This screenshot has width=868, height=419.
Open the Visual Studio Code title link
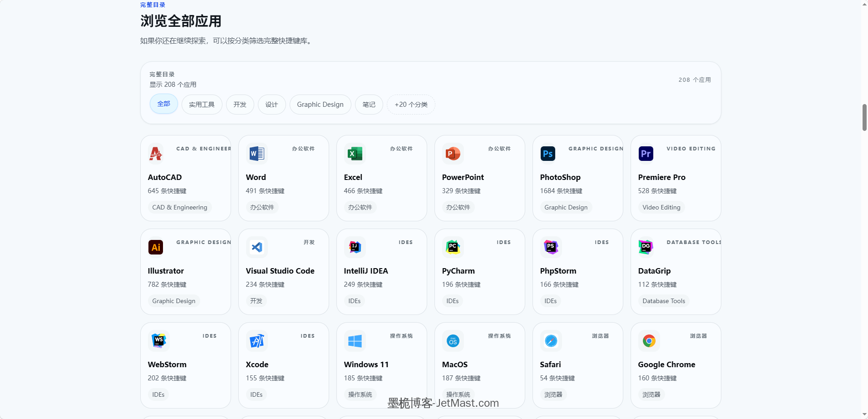point(280,271)
